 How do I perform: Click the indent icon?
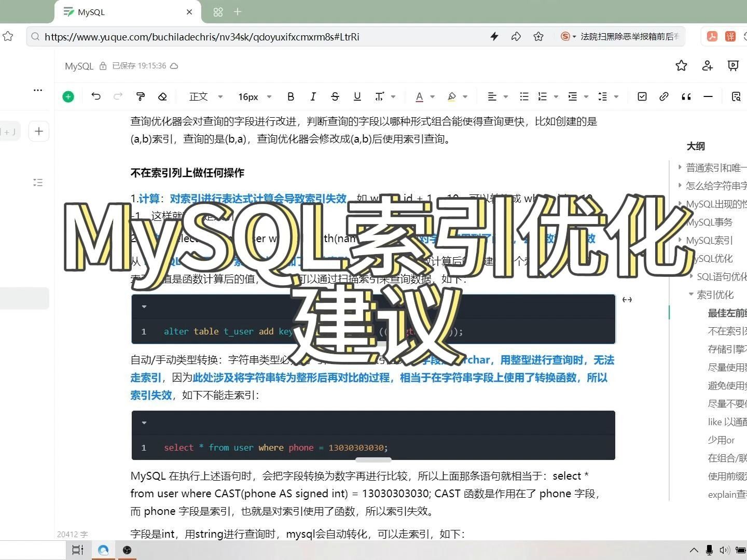click(573, 96)
